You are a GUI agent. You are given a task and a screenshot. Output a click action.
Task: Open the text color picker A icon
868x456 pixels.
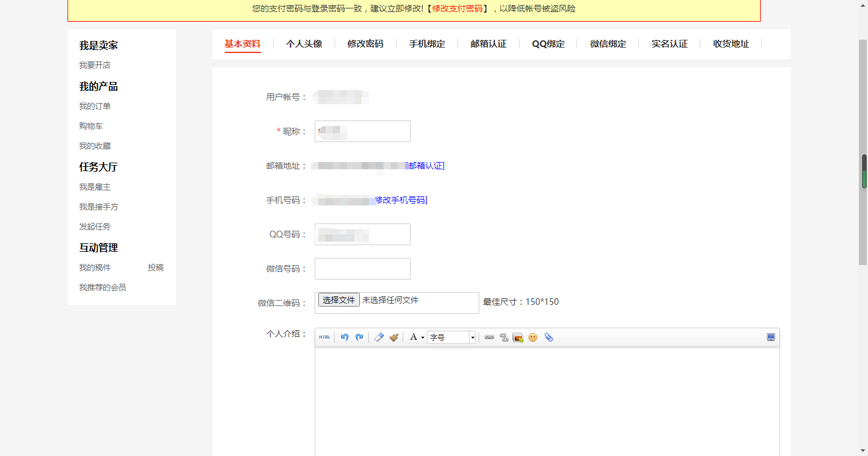coord(413,337)
